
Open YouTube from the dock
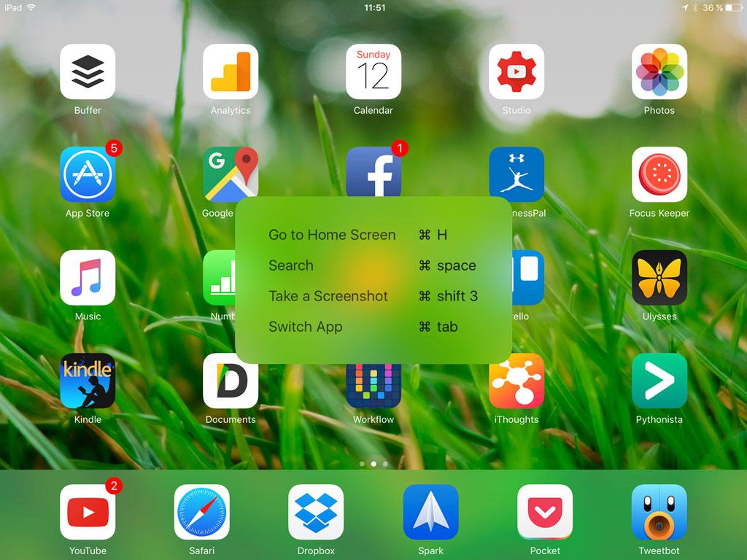click(88, 512)
